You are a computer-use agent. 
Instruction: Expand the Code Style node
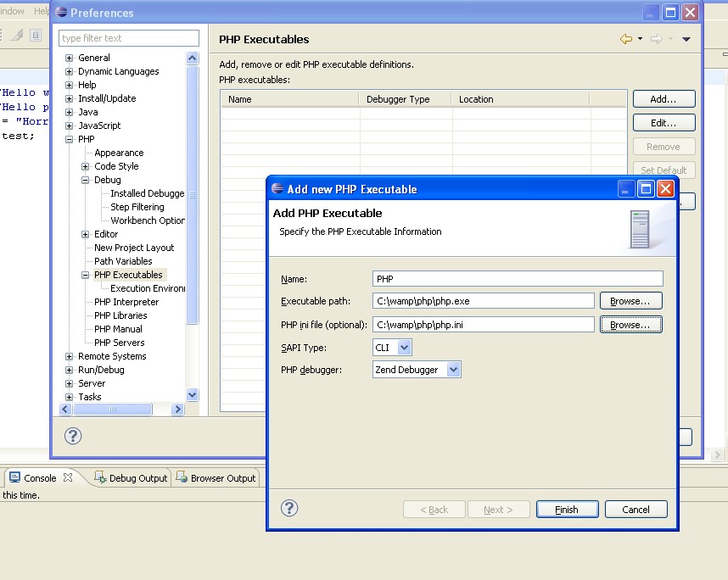(86, 166)
